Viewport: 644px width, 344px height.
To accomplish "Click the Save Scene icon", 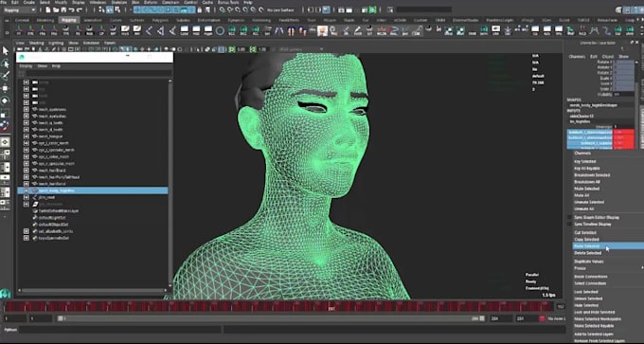I will click(63, 9).
